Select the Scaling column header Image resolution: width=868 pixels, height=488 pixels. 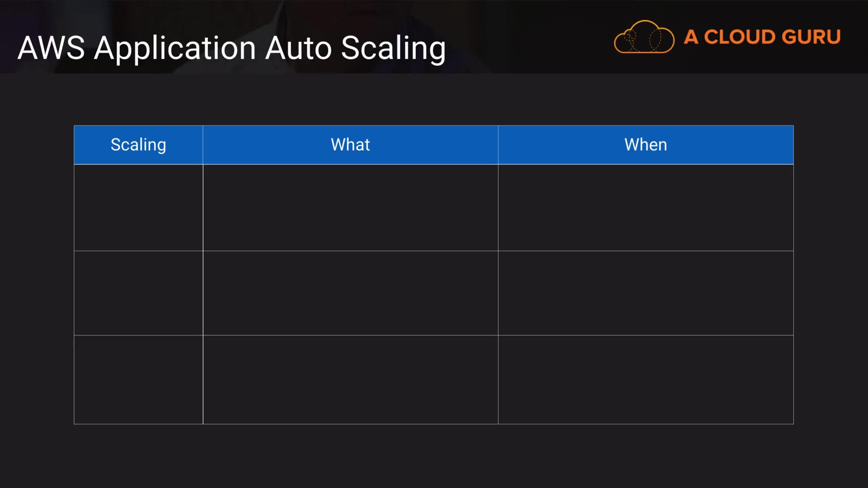click(138, 145)
